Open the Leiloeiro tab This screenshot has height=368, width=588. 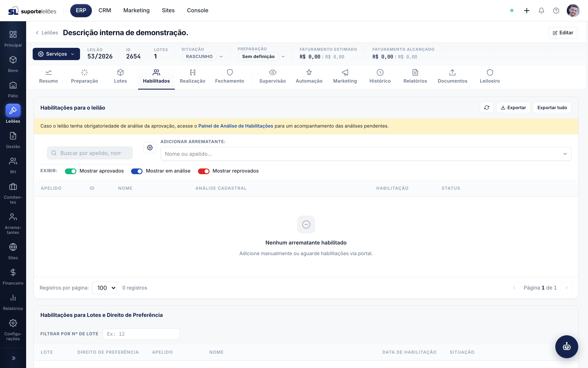[x=490, y=77]
